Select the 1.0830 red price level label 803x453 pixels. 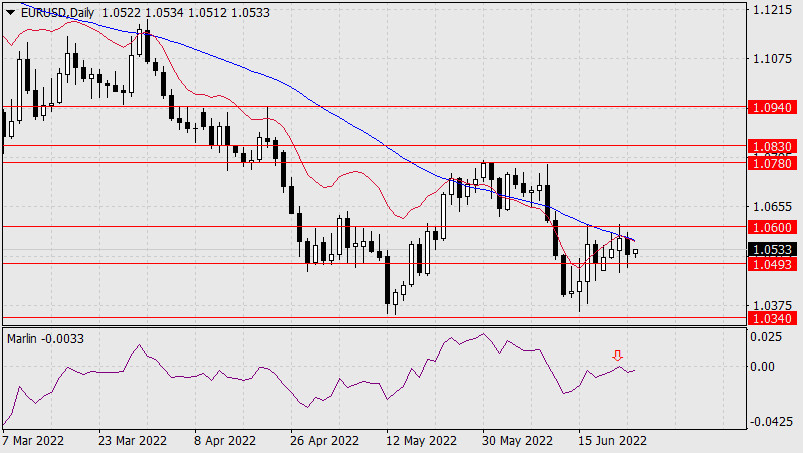click(773, 146)
